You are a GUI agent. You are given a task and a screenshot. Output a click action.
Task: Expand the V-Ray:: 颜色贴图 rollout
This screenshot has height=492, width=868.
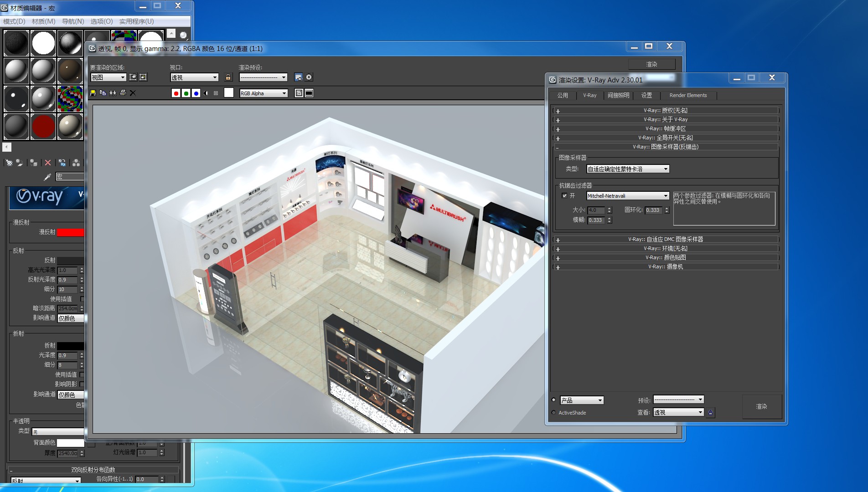(x=666, y=257)
